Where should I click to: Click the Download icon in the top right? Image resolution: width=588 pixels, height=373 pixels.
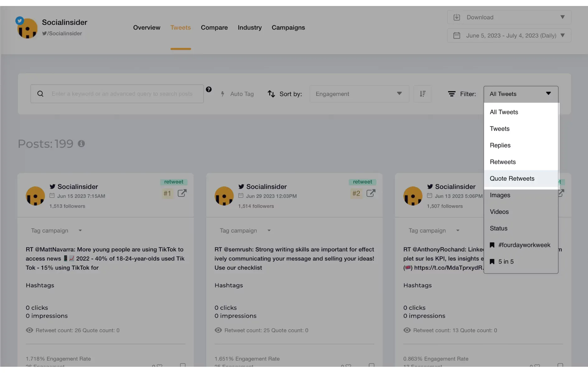(x=456, y=17)
